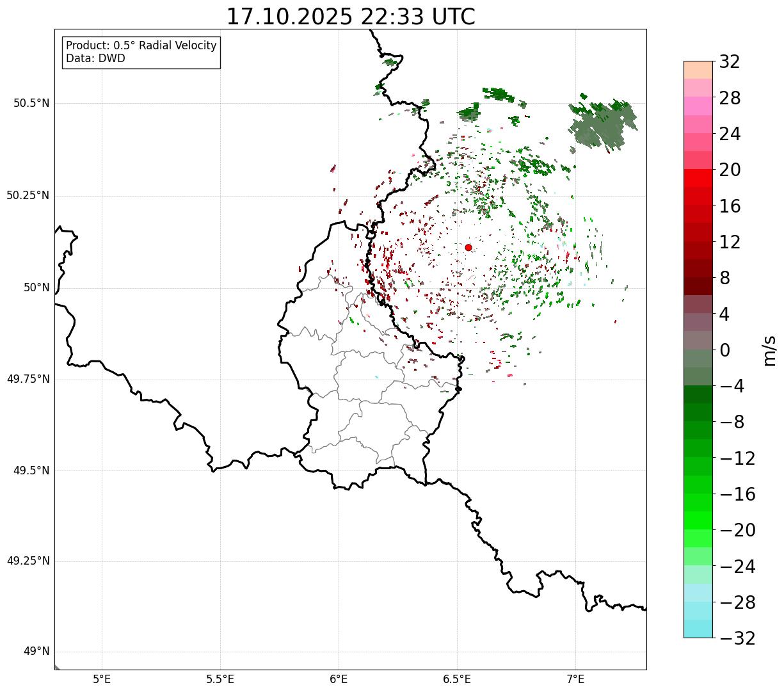Image resolution: width=784 pixels, height=692 pixels.
Task: Click the longitude label "6.5°E"
Action: (457, 679)
